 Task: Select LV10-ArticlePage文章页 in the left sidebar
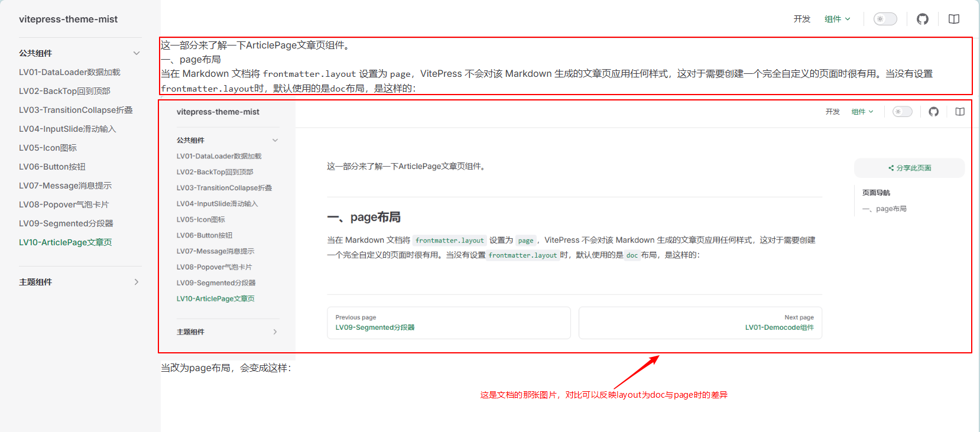(x=66, y=242)
